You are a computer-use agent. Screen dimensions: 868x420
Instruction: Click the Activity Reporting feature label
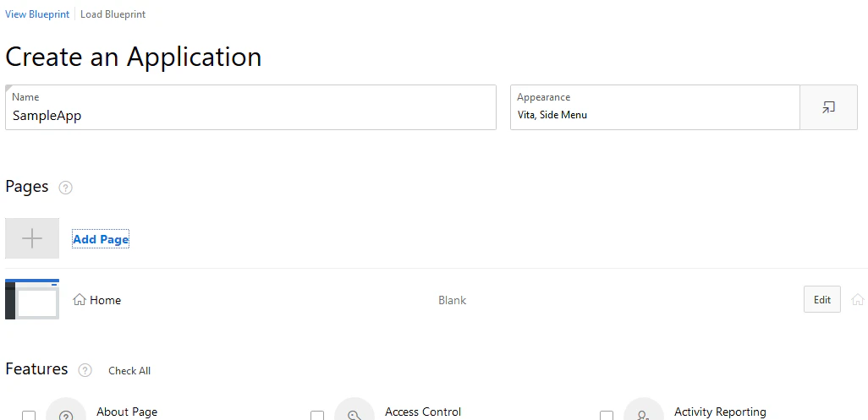tap(720, 412)
